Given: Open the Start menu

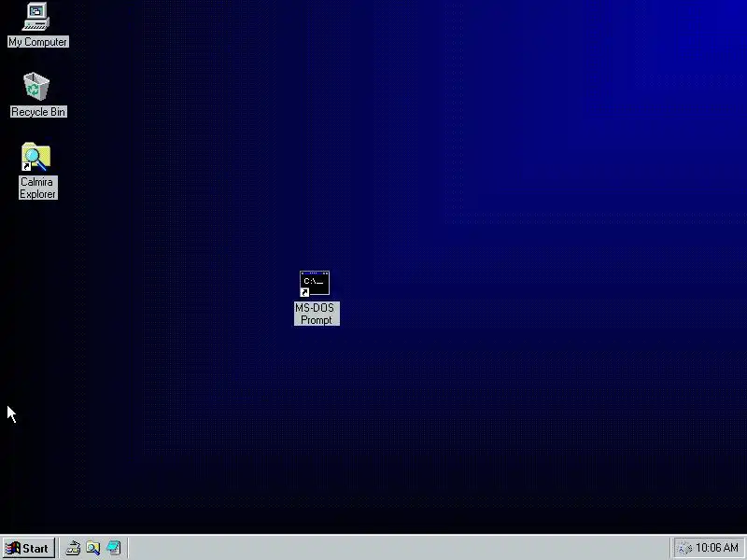Looking at the screenshot, I should tap(29, 548).
